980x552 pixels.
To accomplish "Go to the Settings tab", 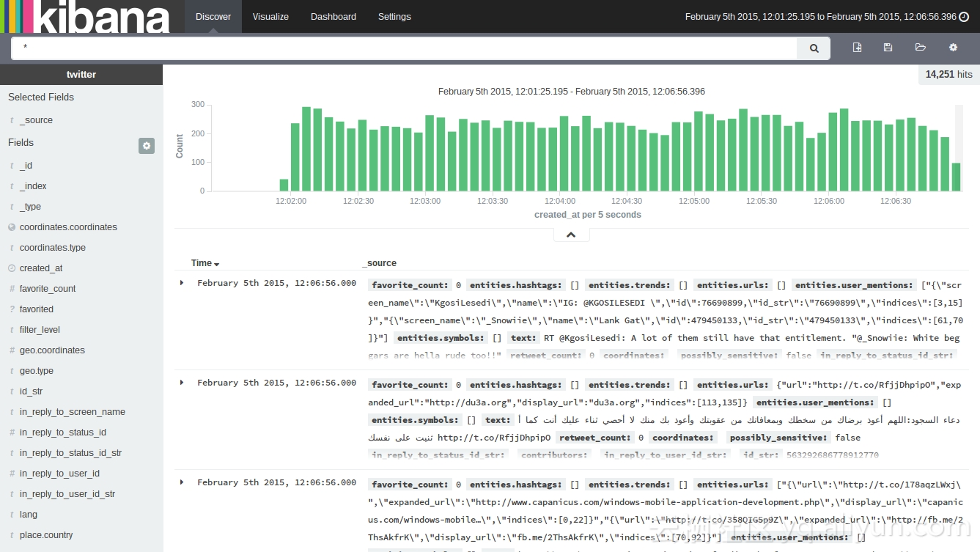I will tap(394, 17).
